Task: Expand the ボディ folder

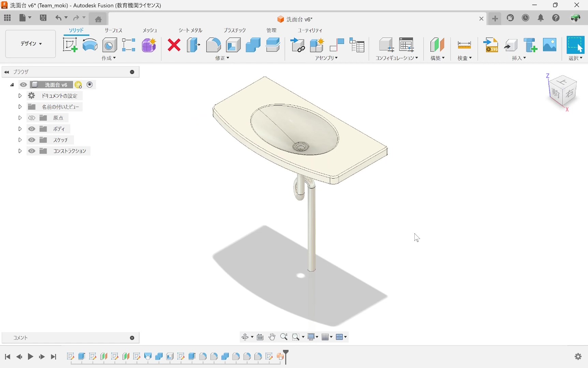Action: [x=20, y=129]
